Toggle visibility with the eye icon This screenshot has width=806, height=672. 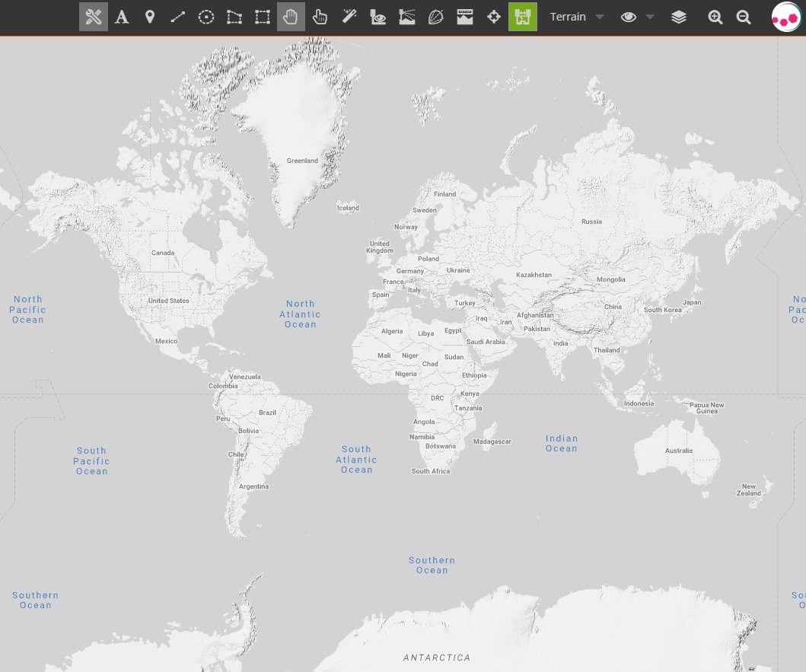629,17
